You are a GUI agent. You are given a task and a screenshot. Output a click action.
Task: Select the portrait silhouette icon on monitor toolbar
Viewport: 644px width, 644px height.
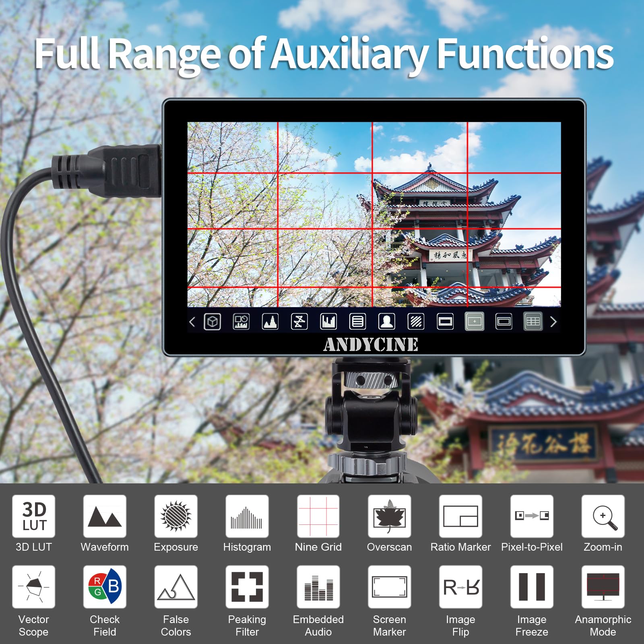point(387,322)
